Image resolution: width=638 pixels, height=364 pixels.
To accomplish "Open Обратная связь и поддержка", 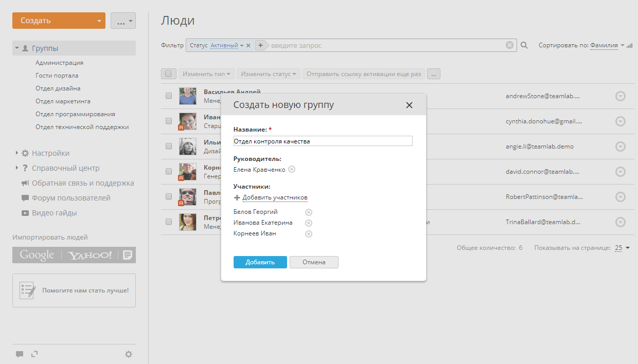I will (83, 183).
